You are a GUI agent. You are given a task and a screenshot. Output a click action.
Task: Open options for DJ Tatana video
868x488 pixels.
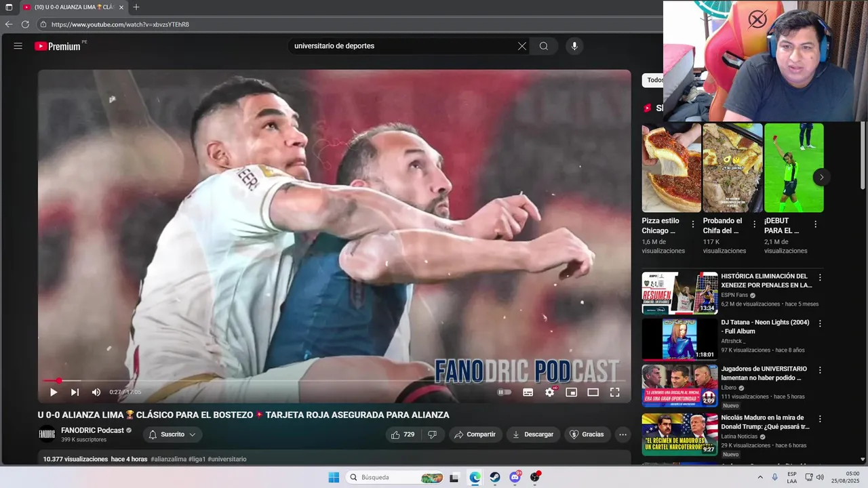point(820,324)
